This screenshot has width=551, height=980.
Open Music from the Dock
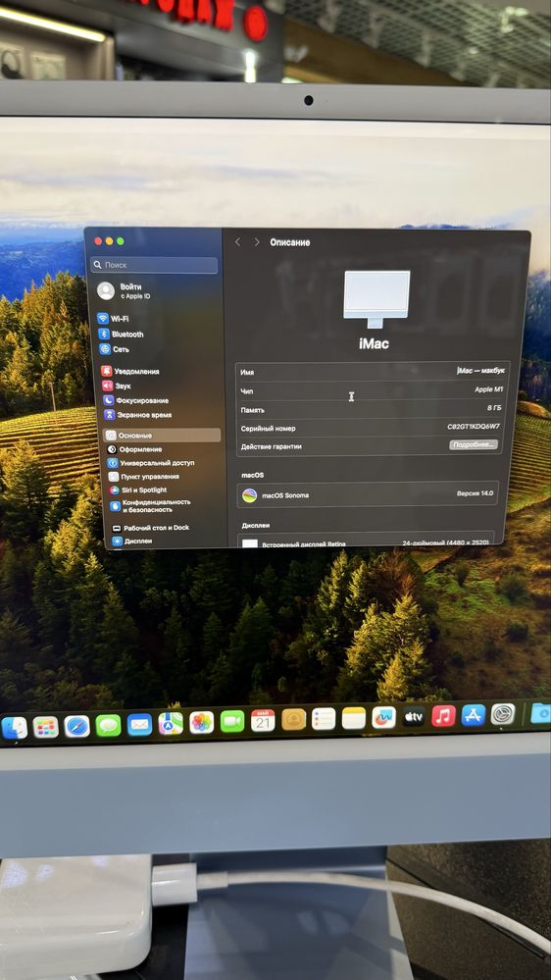click(x=443, y=715)
